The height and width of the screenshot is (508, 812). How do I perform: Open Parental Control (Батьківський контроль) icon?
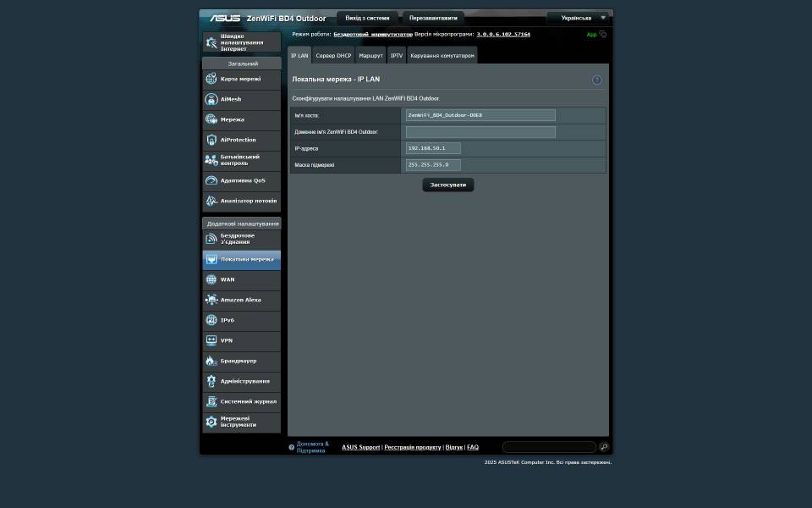211,160
